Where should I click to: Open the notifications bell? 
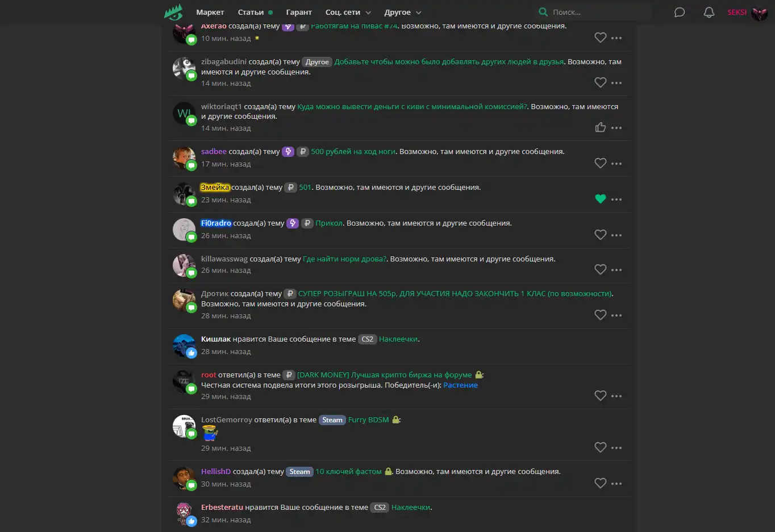tap(709, 12)
